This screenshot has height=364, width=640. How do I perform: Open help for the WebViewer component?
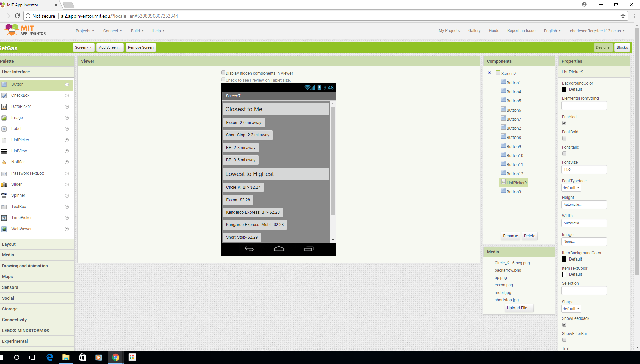pos(67,229)
